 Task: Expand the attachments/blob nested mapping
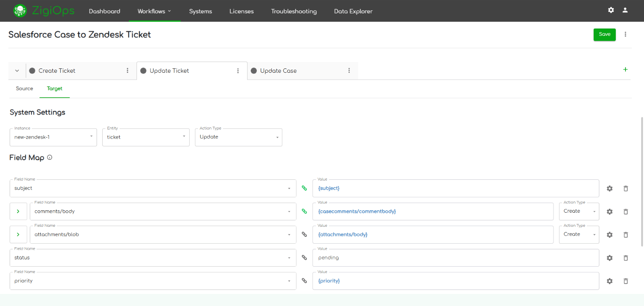(x=18, y=234)
